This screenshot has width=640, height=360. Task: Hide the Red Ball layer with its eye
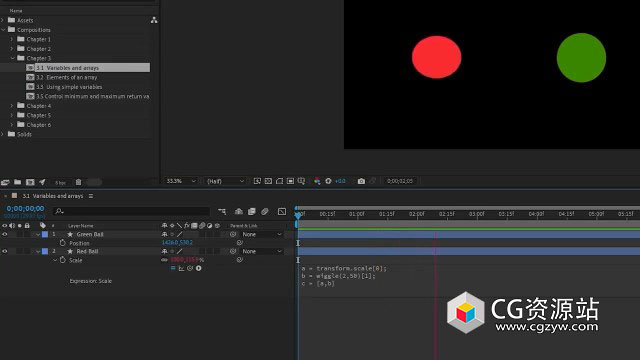click(x=4, y=251)
